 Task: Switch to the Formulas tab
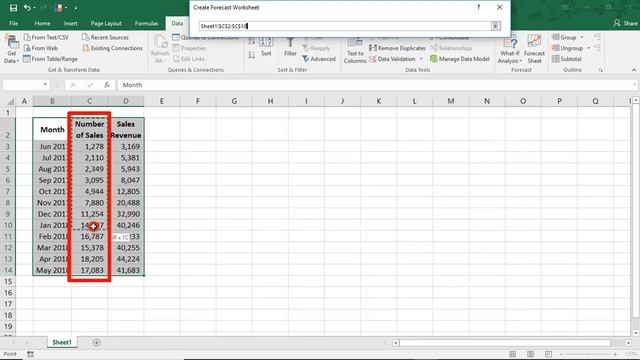(x=147, y=23)
